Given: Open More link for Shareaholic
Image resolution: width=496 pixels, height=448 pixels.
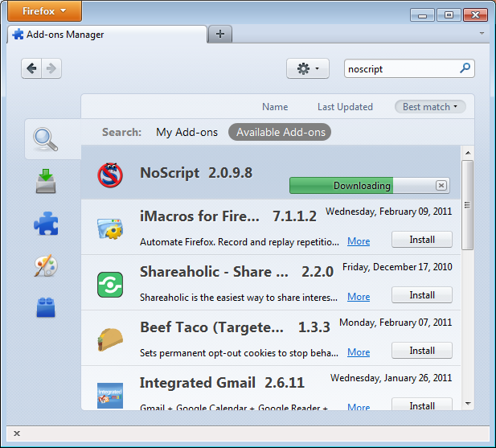Looking at the screenshot, I should tap(359, 297).
